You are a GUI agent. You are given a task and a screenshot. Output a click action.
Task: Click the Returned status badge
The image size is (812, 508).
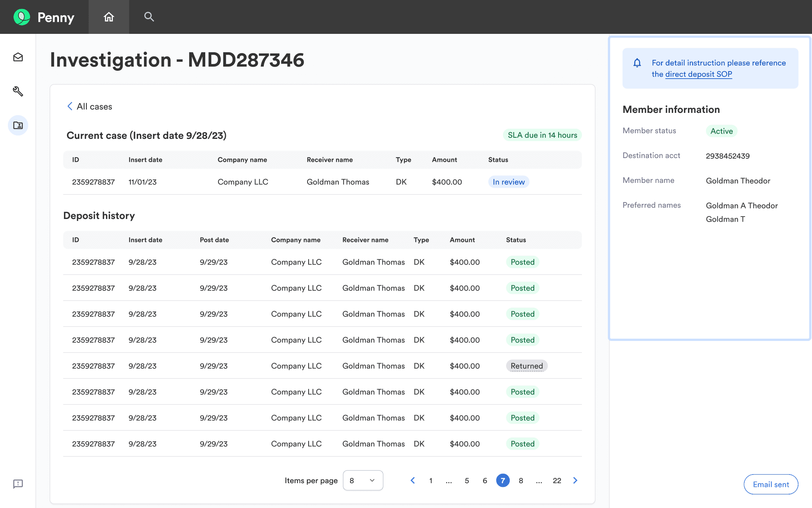526,366
